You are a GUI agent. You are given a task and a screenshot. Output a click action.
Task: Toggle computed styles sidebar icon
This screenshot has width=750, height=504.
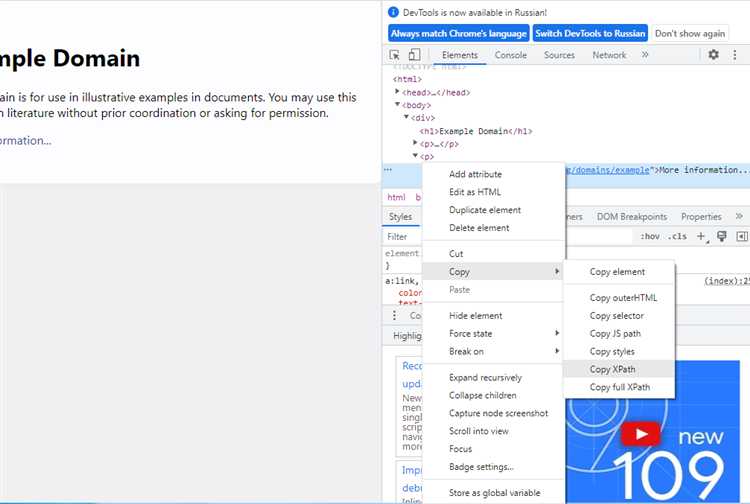pyautogui.click(x=742, y=236)
